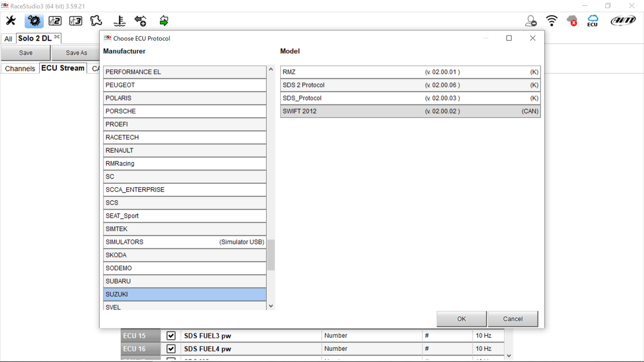Select SIMULATORS manufacturer
This screenshot has width=644, height=362.
click(x=185, y=242)
